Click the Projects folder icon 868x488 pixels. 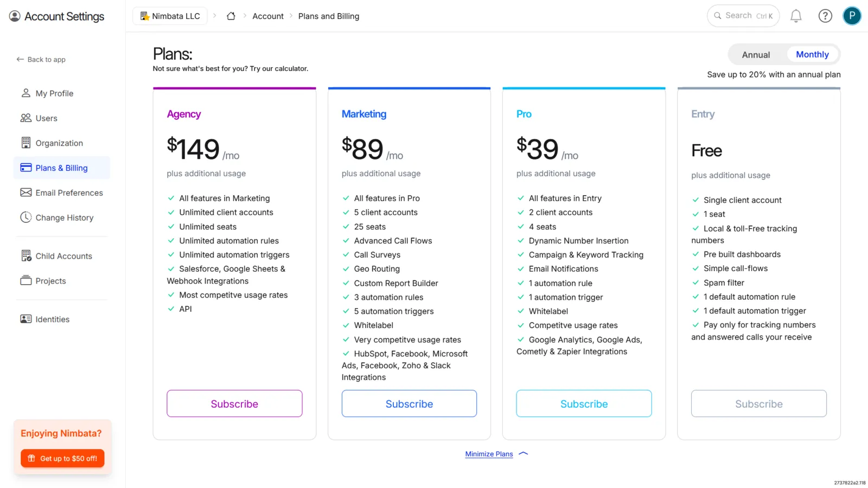tap(25, 280)
